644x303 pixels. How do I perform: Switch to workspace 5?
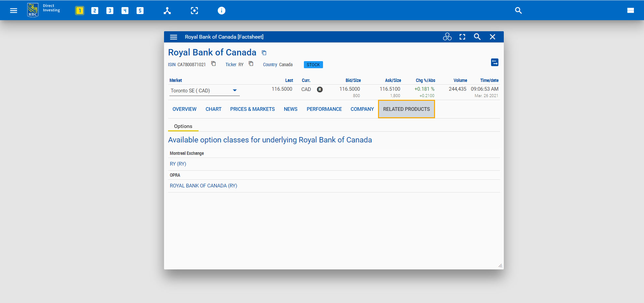point(140,11)
